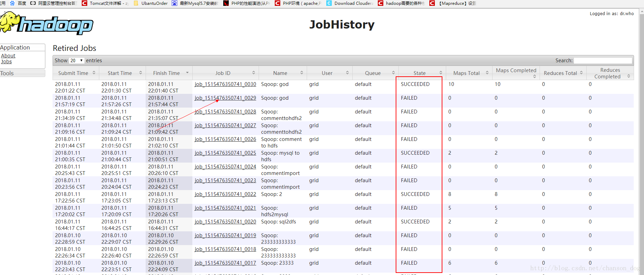Click the FAILED state of job 0029

[x=409, y=98]
